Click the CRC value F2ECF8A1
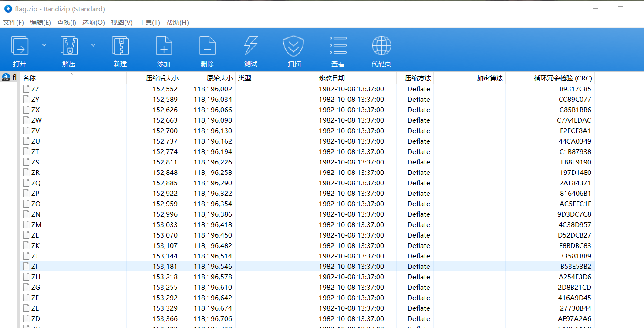Viewport: 644px width, 328px height. 576,131
